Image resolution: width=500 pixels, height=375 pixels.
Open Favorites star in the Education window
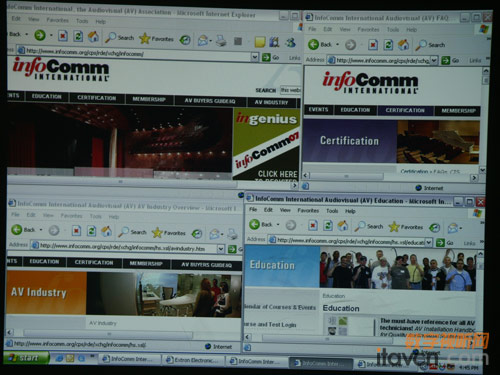[394, 227]
